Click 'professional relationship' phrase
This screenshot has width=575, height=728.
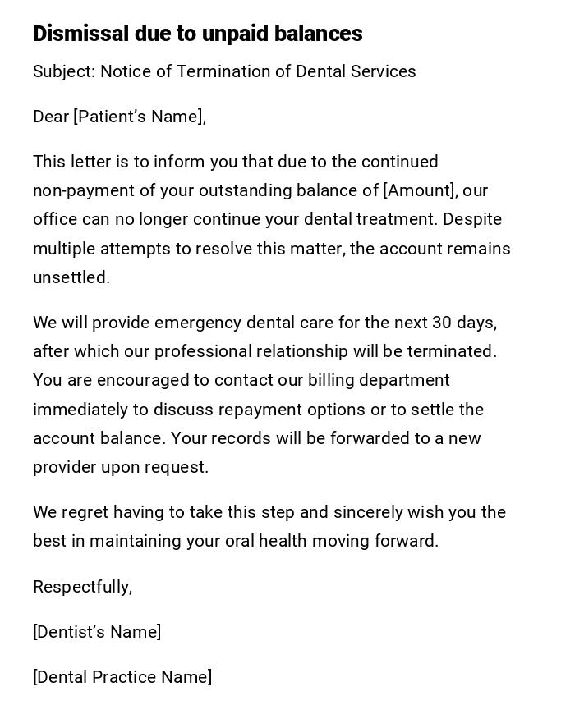click(x=251, y=351)
